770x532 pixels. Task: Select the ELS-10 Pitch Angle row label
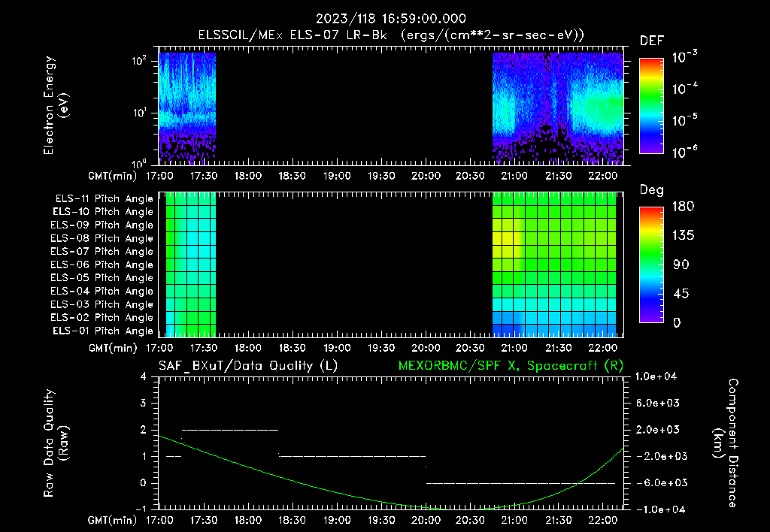click(x=103, y=212)
